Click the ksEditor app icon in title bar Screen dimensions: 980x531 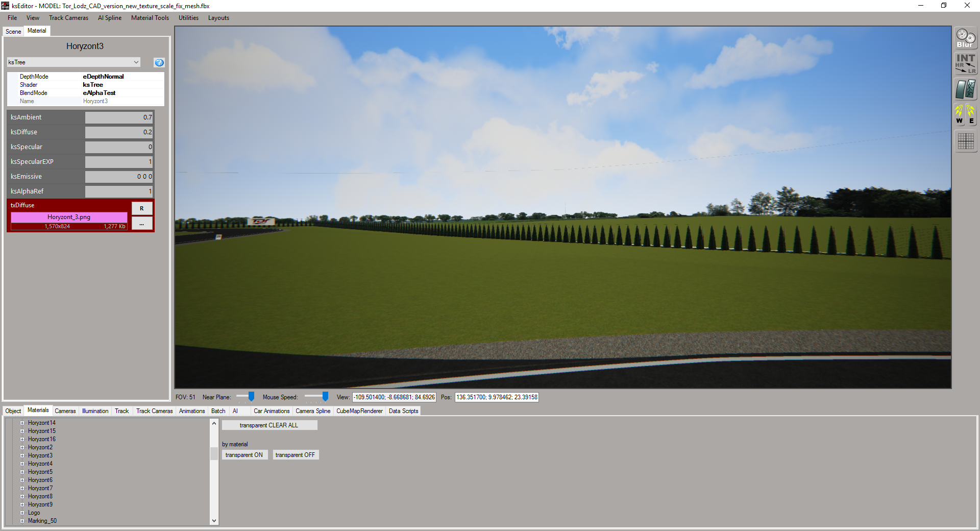click(x=5, y=6)
